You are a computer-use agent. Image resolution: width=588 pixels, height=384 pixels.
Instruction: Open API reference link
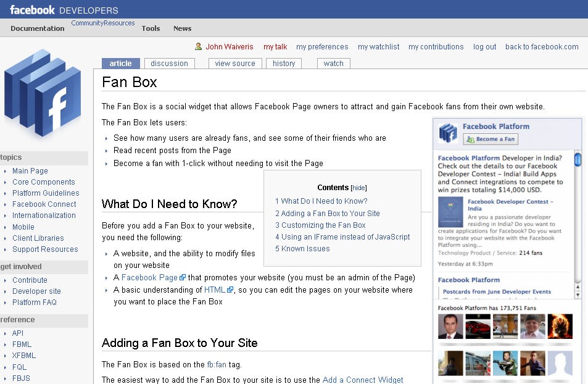18,333
